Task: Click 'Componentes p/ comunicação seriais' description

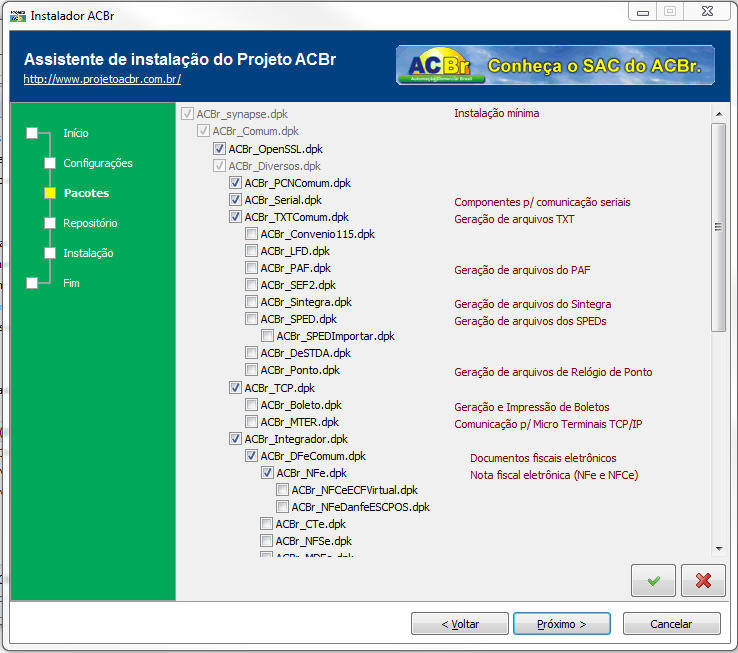Action: pyautogui.click(x=542, y=202)
